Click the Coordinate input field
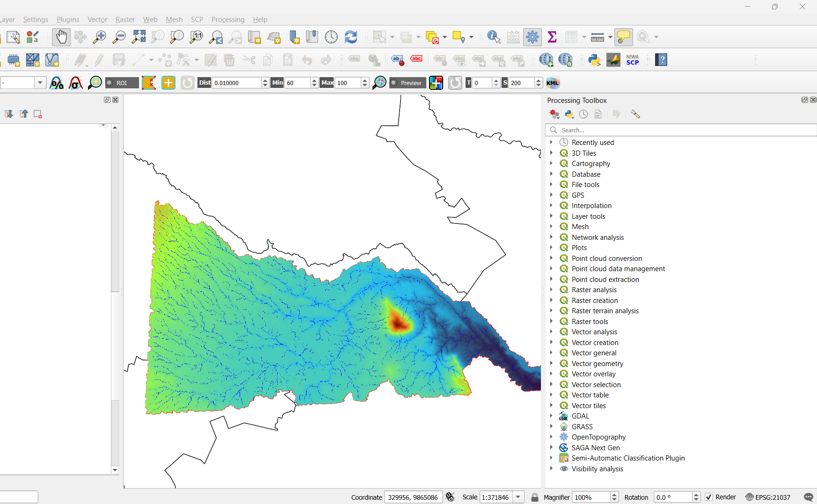 (x=413, y=497)
